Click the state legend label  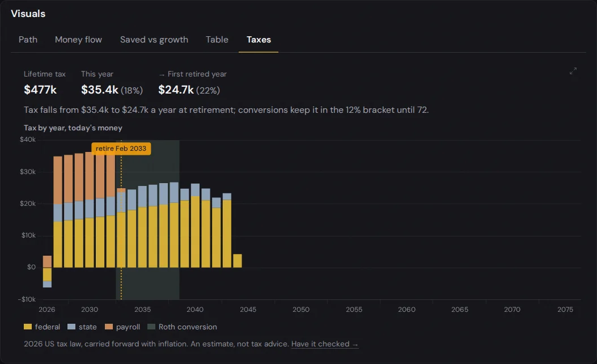87,327
